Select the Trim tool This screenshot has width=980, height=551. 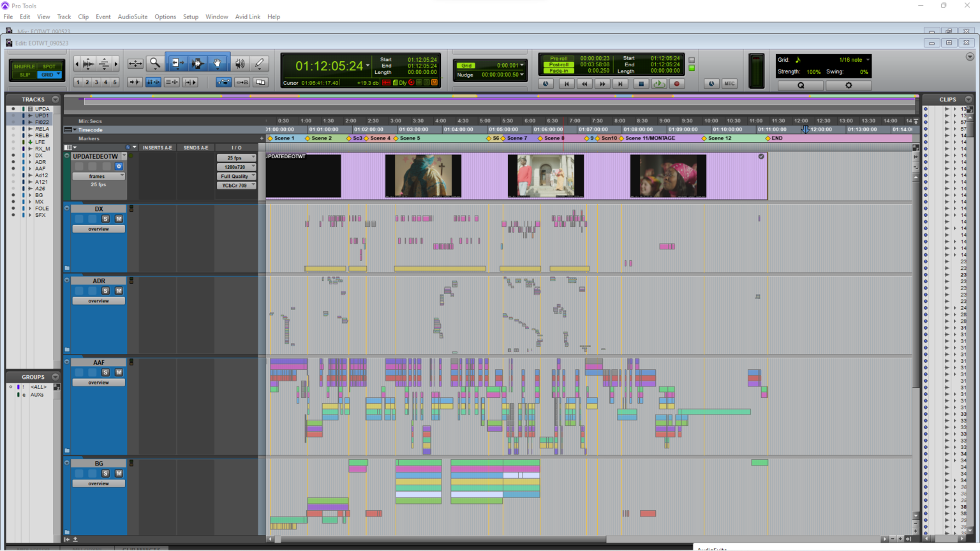176,63
